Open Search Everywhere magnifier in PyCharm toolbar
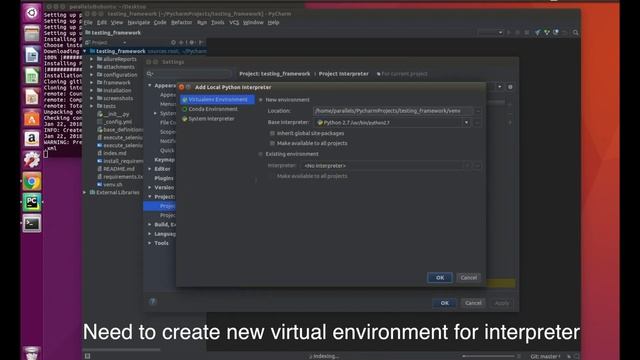640x360 pixels. coord(576,33)
